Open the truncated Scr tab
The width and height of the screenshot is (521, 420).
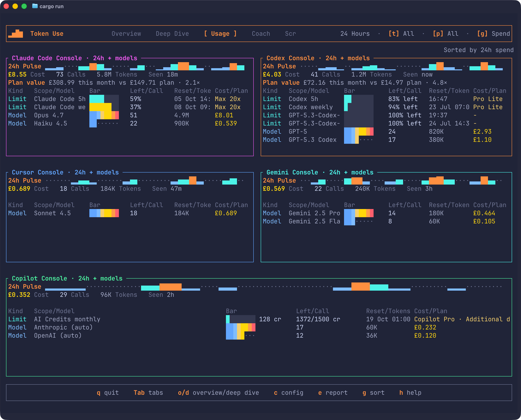coord(290,34)
